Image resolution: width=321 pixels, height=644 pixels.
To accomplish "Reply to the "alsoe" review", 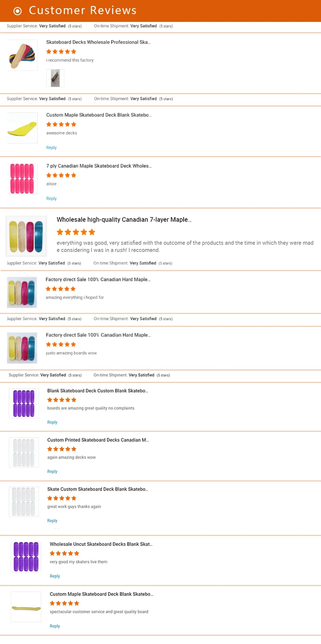I will 51,199.
